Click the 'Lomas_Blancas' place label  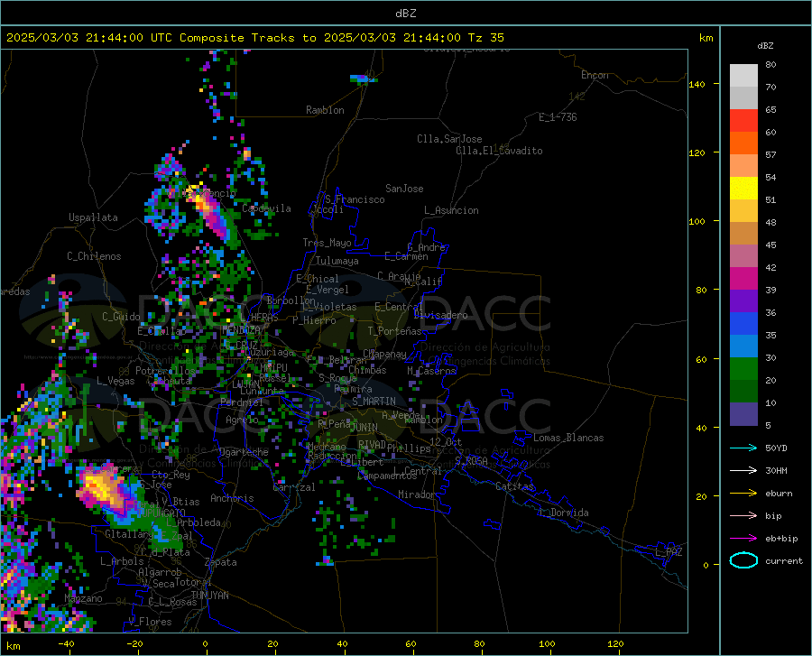[x=568, y=438]
